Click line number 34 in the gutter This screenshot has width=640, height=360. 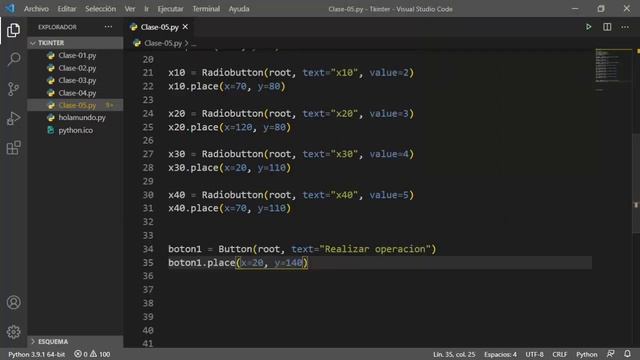[x=148, y=249]
